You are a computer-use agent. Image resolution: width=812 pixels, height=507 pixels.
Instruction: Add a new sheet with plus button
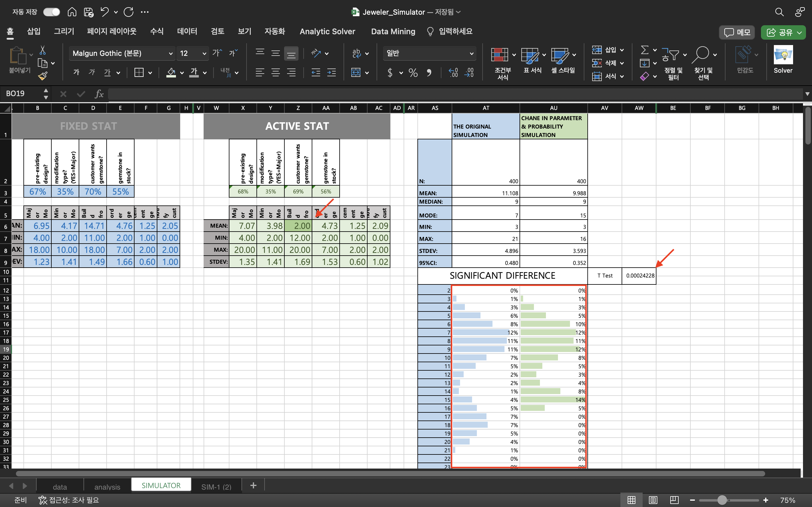(x=253, y=486)
